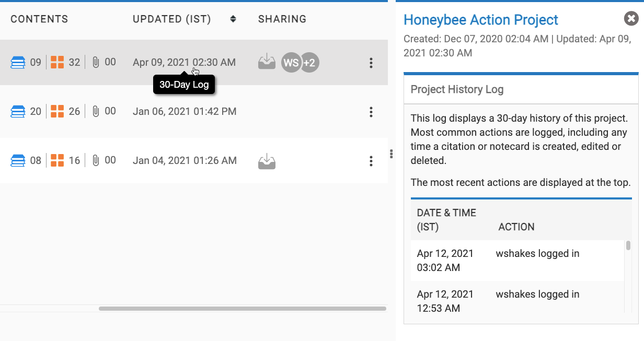Click the paperclip attachments icon in first row
The width and height of the screenshot is (644, 341).
tap(96, 63)
